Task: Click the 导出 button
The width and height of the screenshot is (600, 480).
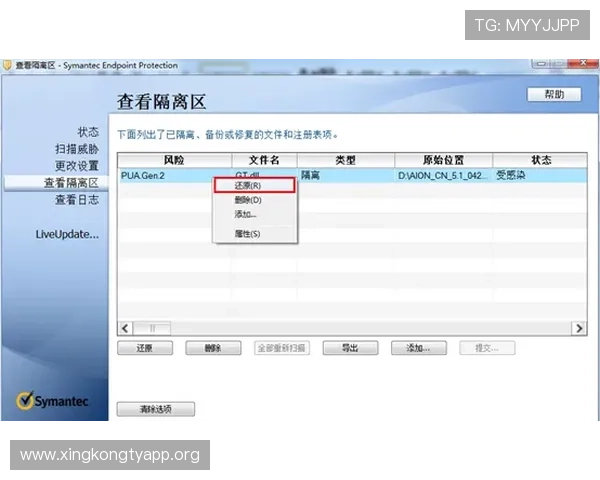Action: (x=350, y=348)
